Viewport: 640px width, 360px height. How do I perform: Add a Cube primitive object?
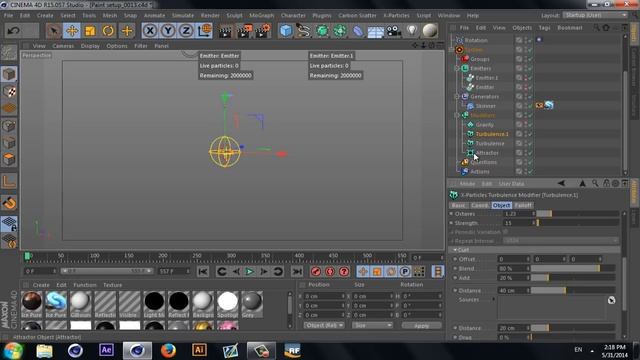point(286,31)
